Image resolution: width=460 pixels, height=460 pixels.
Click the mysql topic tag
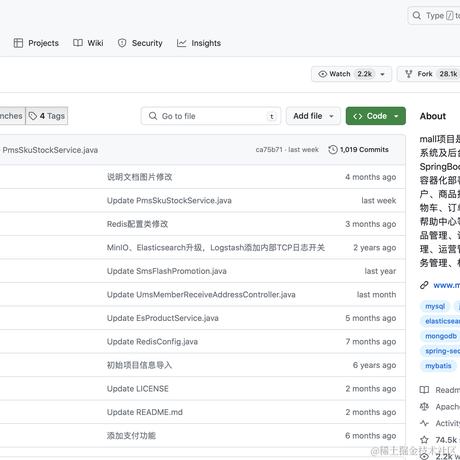coord(435,306)
